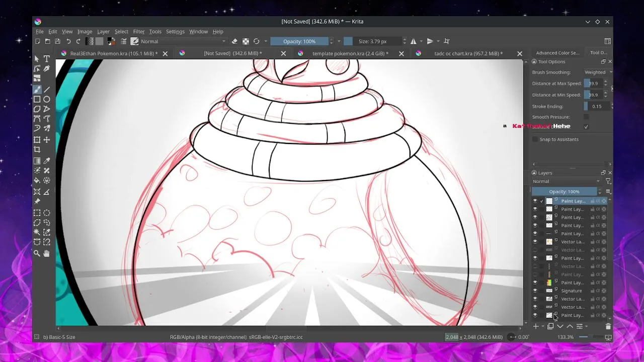
Task: Click the reload brush preset icon
Action: 257,41
